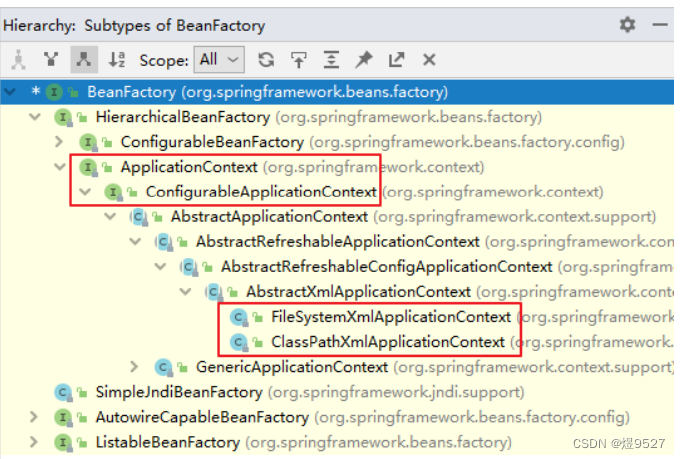Select the BeanFactory root row
This screenshot has width=680, height=459.
[x=337, y=92]
